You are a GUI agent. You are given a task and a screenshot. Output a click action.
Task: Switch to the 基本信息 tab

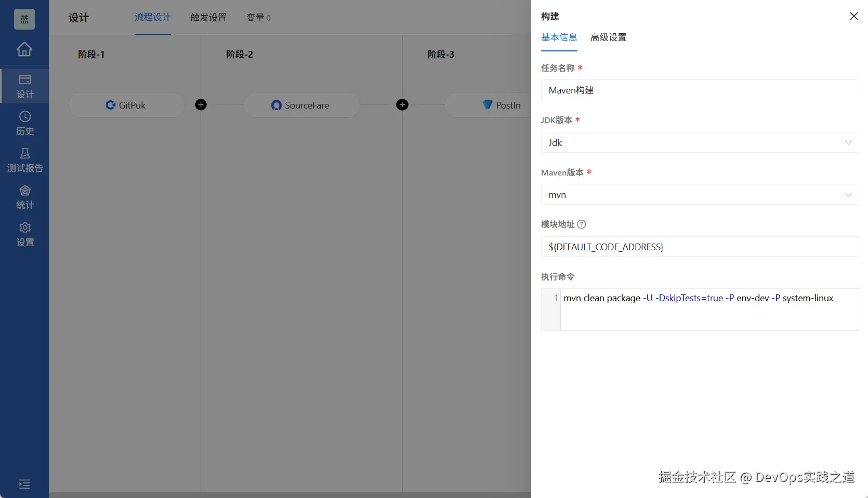tap(559, 37)
